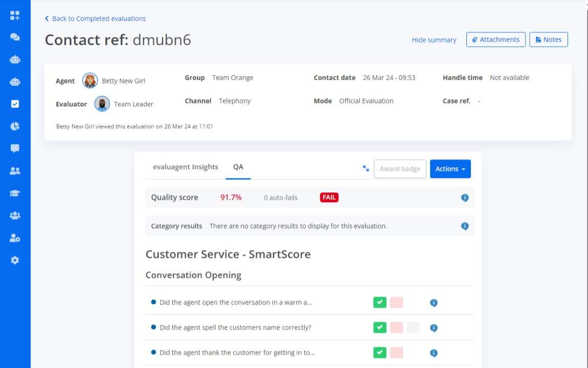Click the info icon on Category results row

[x=465, y=226]
